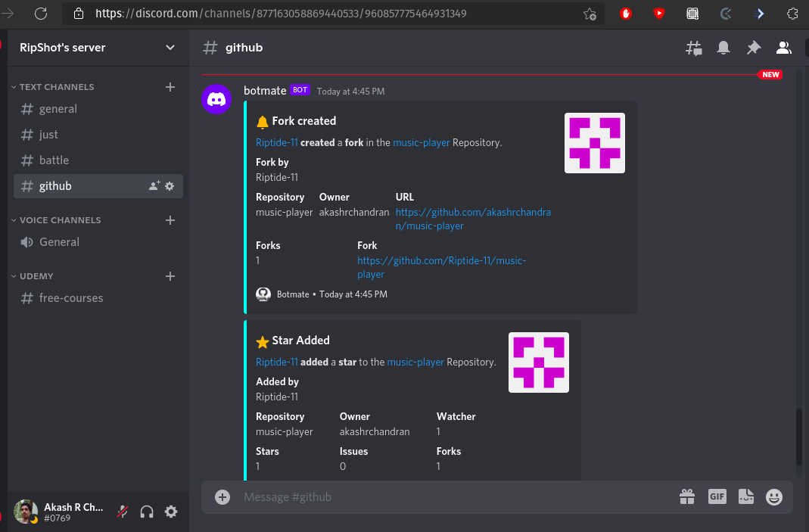Open the Threads icon in channel header
This screenshot has height=532, width=809.
(x=693, y=48)
